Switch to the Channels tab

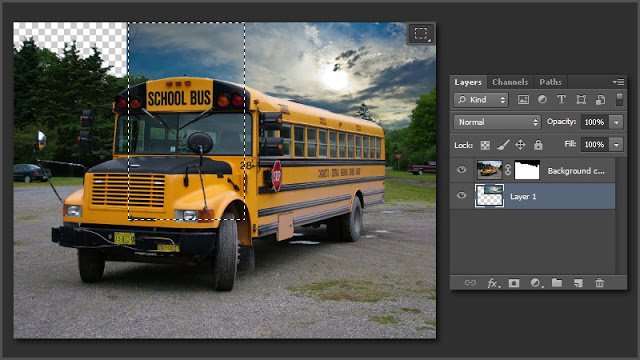click(510, 82)
